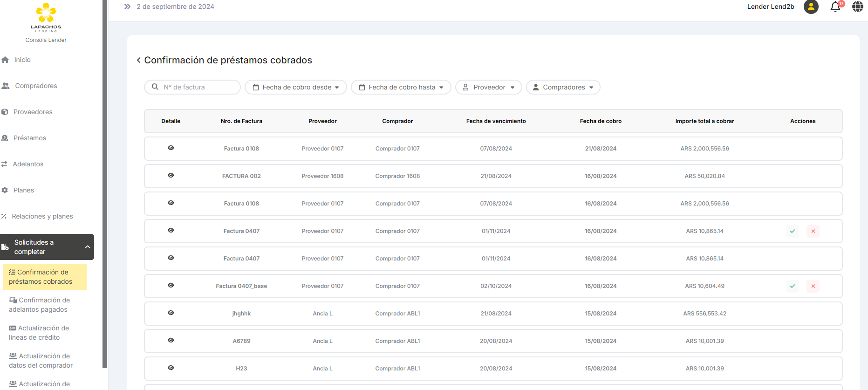
Task: Expand sidebar using double chevron icon
Action: coord(127,7)
